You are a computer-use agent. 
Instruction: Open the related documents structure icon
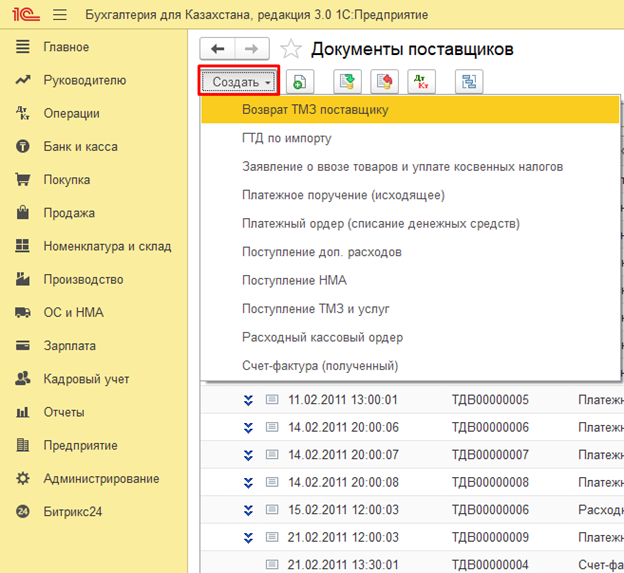(x=467, y=82)
